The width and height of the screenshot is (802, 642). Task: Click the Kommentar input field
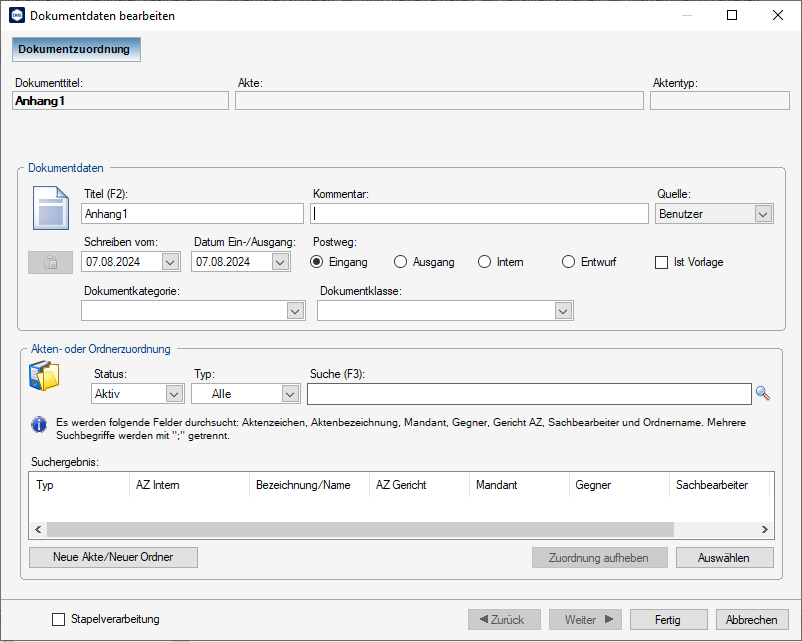tap(479, 214)
